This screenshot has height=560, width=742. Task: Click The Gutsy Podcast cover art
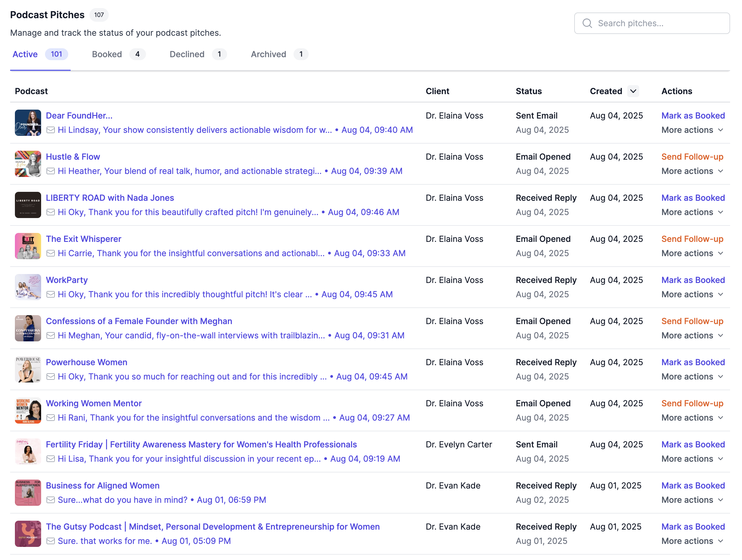coord(28,533)
